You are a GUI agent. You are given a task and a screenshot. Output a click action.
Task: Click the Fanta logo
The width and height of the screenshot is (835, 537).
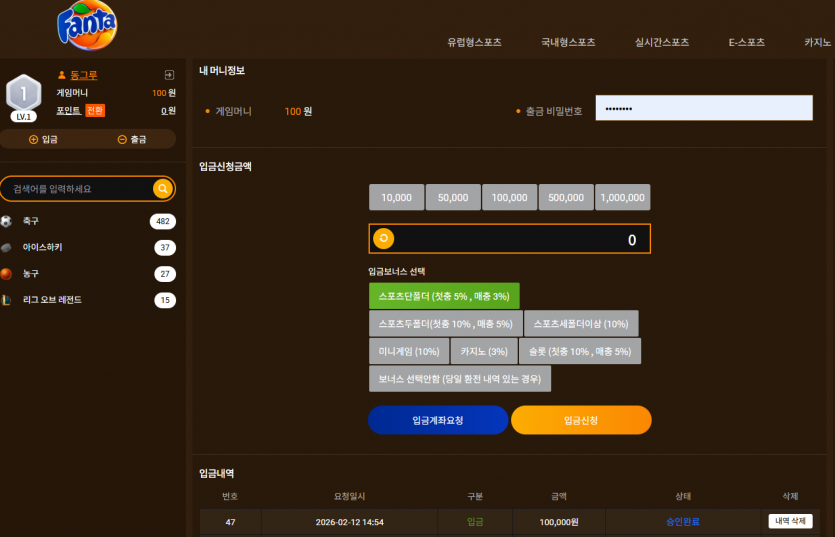87,25
